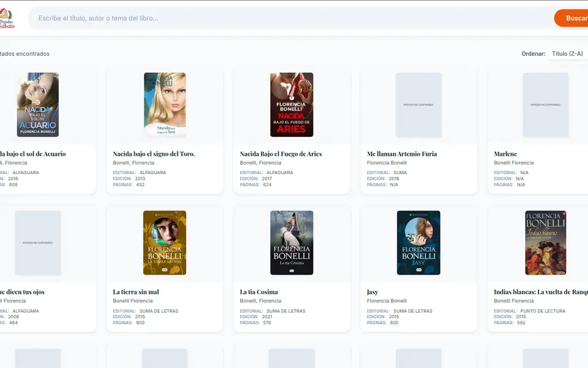Click page count 605 on Jasy card
588x368 pixels.
(x=394, y=323)
